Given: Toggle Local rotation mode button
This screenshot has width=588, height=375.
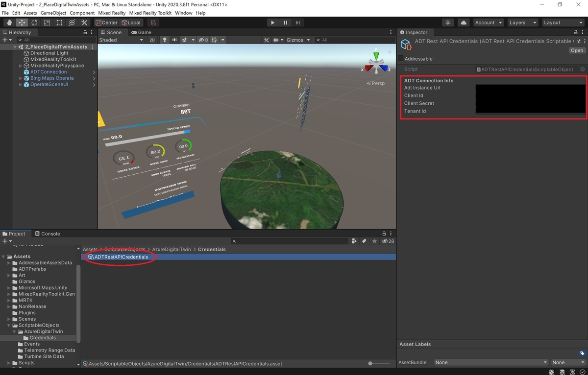Looking at the screenshot, I should 131,23.
